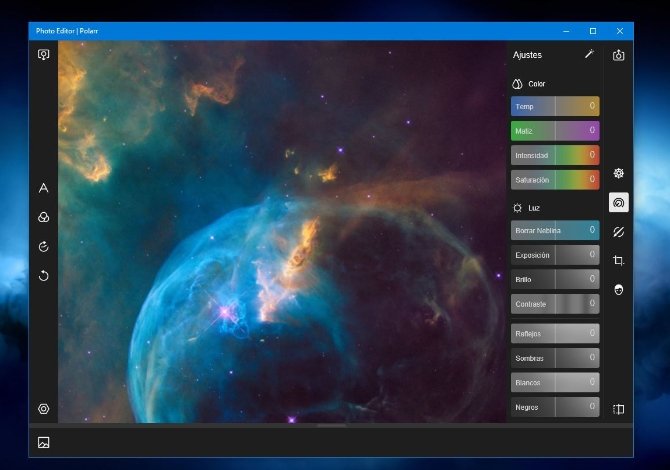Maximize the Polarr window
This screenshot has width=670, height=470.
pos(593,31)
